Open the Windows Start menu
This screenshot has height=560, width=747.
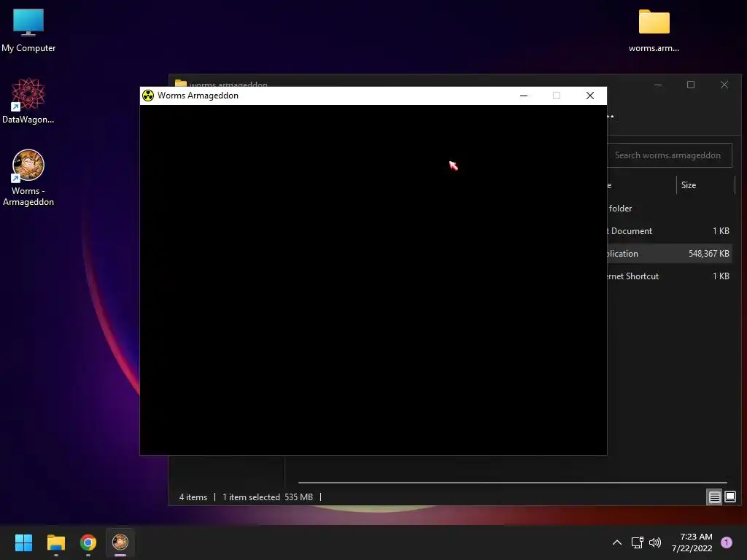click(x=23, y=542)
